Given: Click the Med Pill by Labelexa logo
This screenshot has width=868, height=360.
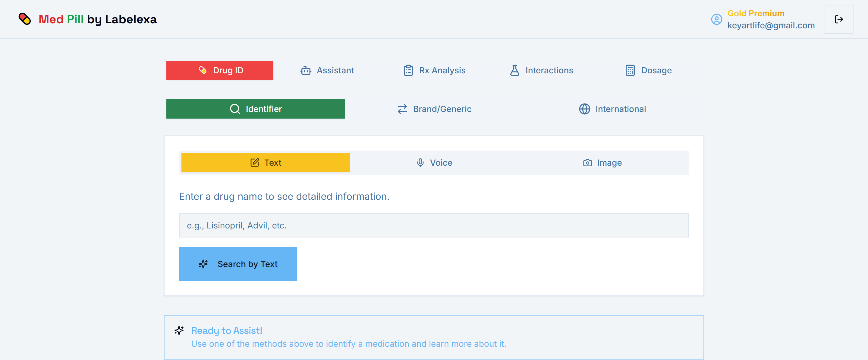Looking at the screenshot, I should point(88,19).
